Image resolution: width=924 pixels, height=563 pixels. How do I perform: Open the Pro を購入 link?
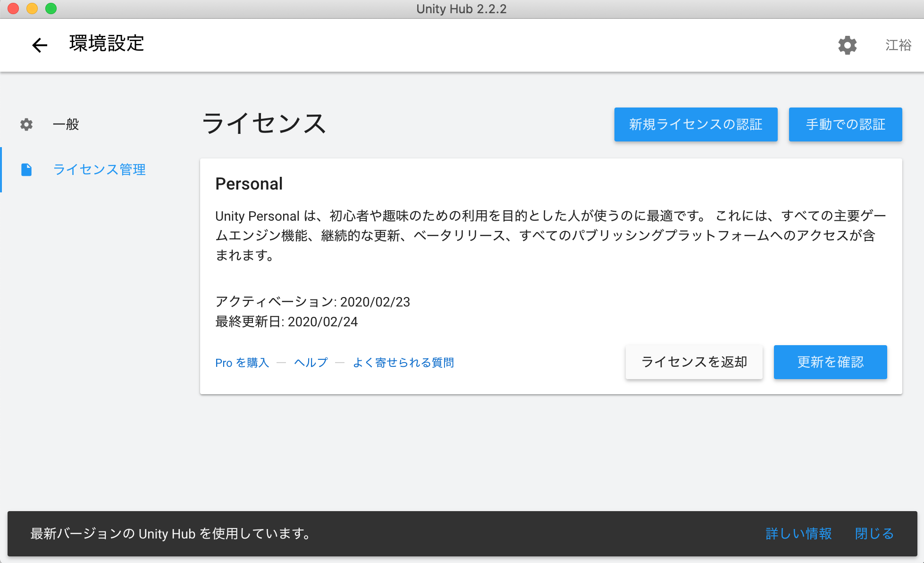(242, 363)
